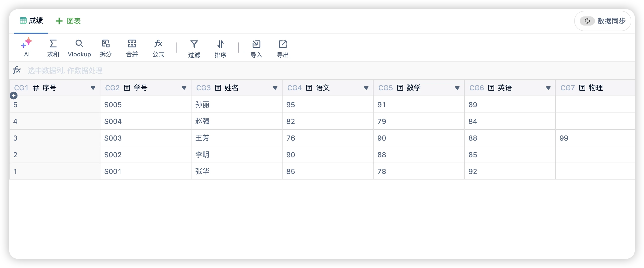Select 赵强's 英语 score 84
The width and height of the screenshot is (644, 268).
pyautogui.click(x=510, y=121)
